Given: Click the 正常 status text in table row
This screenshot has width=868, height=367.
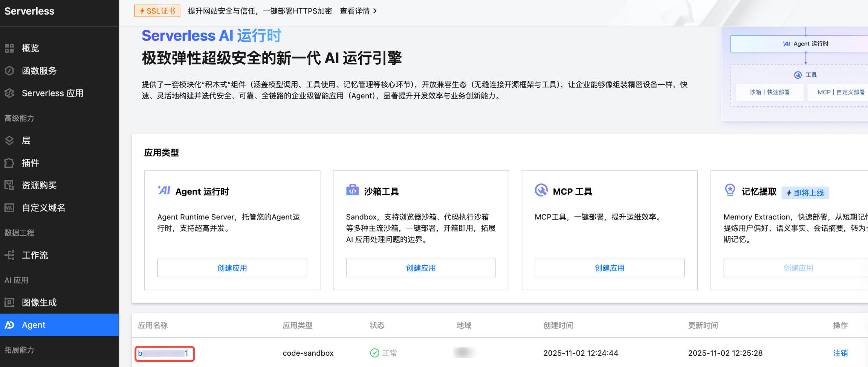Looking at the screenshot, I should click(x=390, y=353).
